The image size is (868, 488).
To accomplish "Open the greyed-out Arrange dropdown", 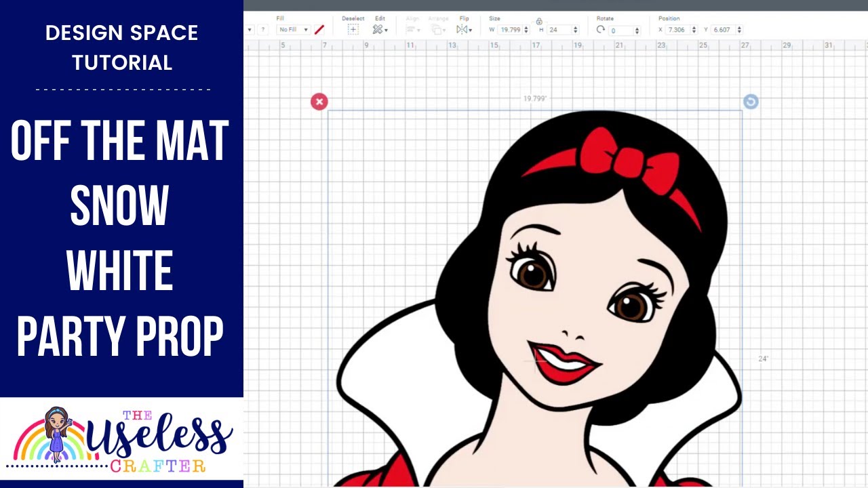I will click(438, 30).
